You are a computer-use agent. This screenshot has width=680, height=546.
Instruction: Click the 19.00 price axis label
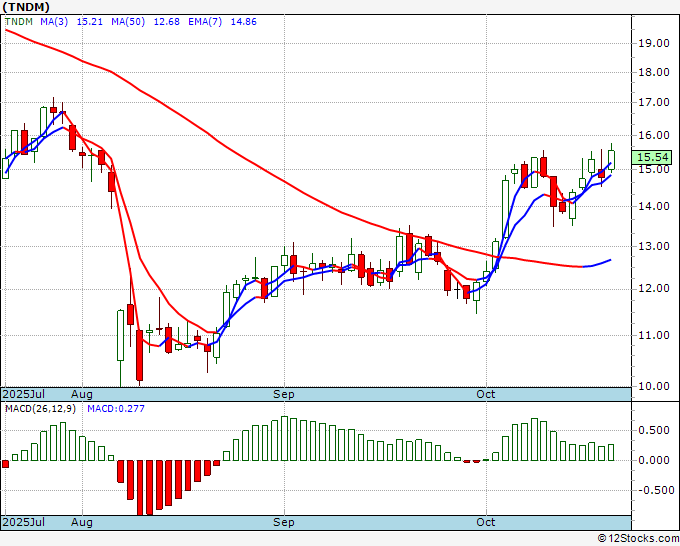pyautogui.click(x=654, y=43)
